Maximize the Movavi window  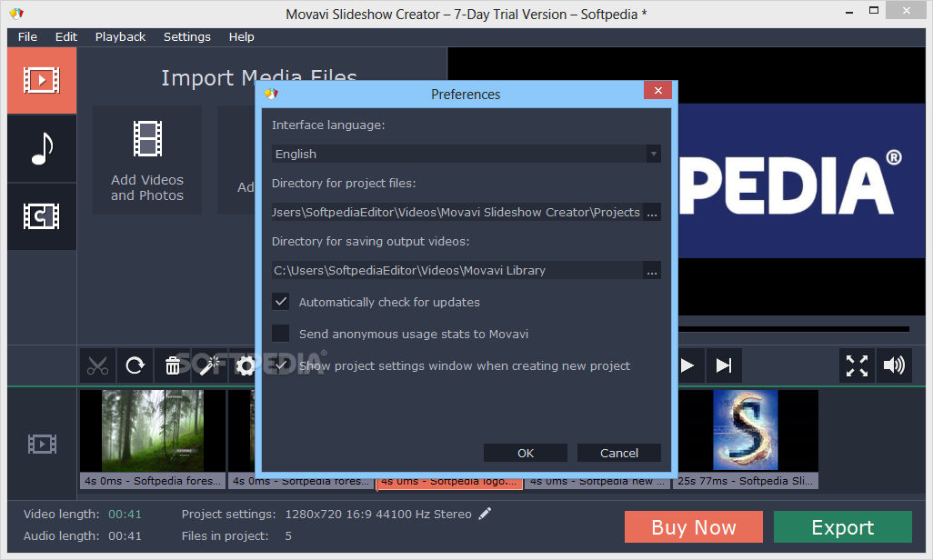click(874, 11)
